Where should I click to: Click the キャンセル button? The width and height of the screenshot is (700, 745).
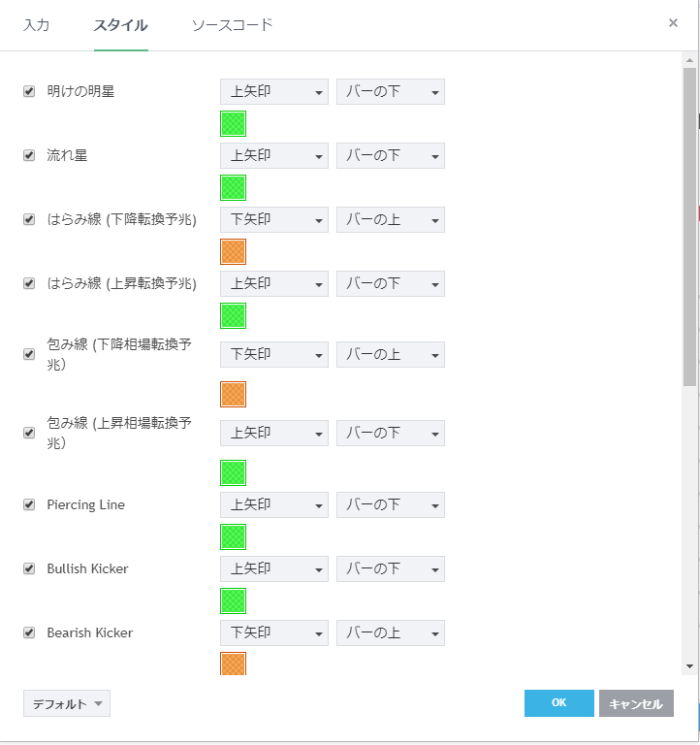636,703
